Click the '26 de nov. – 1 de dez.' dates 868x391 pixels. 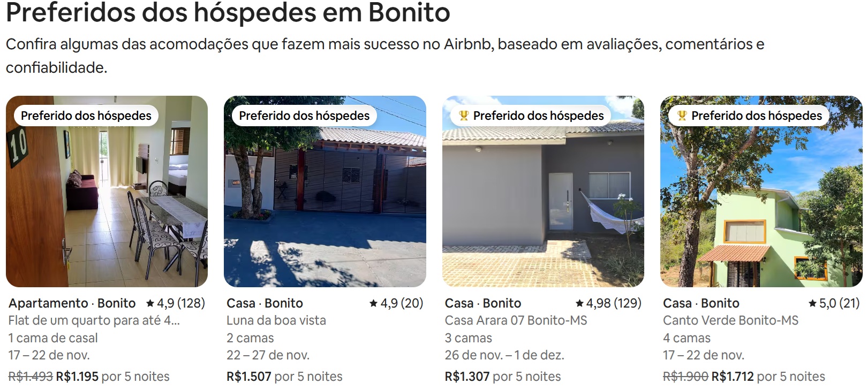click(504, 355)
